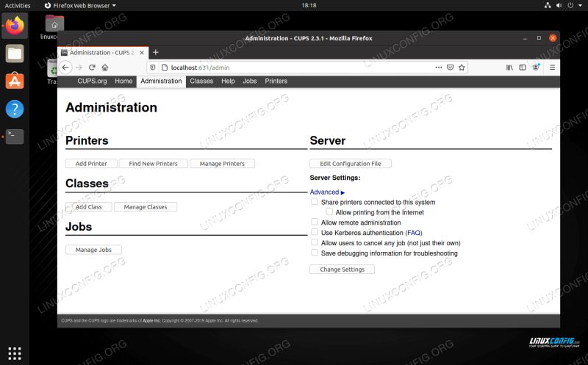Open the Firefox Library icon
Viewport: 588px width, 365px height.
point(509,68)
